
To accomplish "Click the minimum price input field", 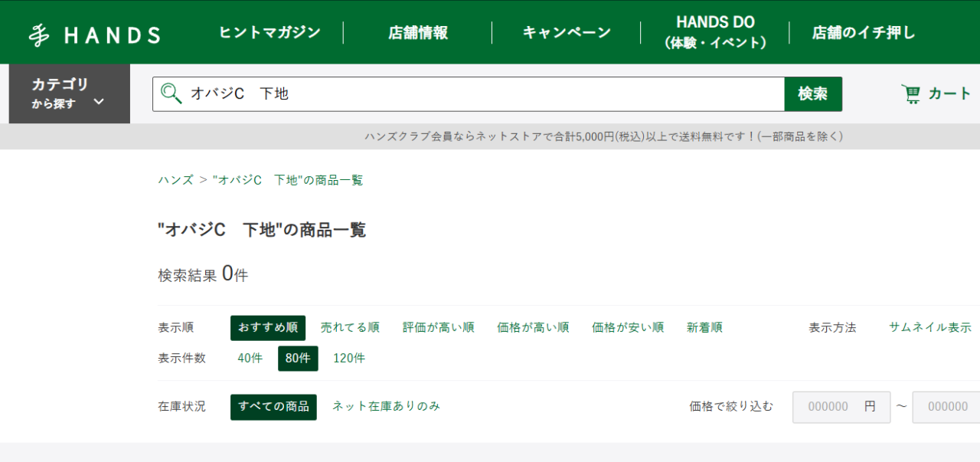I will pyautogui.click(x=841, y=407).
